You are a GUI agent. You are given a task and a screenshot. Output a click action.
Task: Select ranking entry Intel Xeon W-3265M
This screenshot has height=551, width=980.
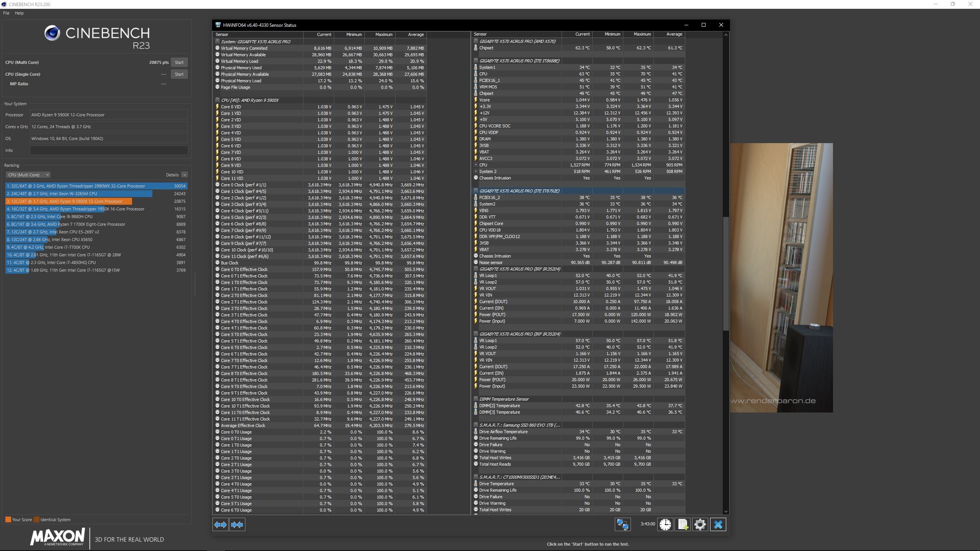[x=96, y=194]
